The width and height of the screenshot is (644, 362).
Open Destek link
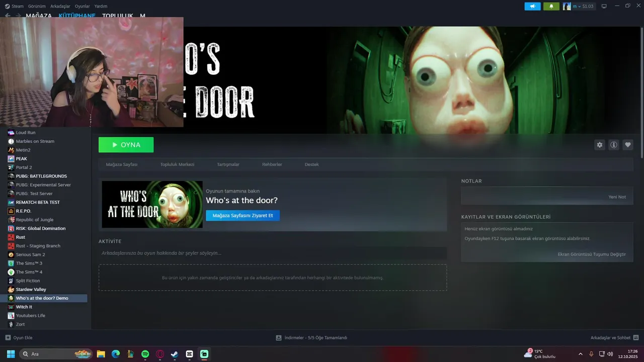pyautogui.click(x=312, y=164)
